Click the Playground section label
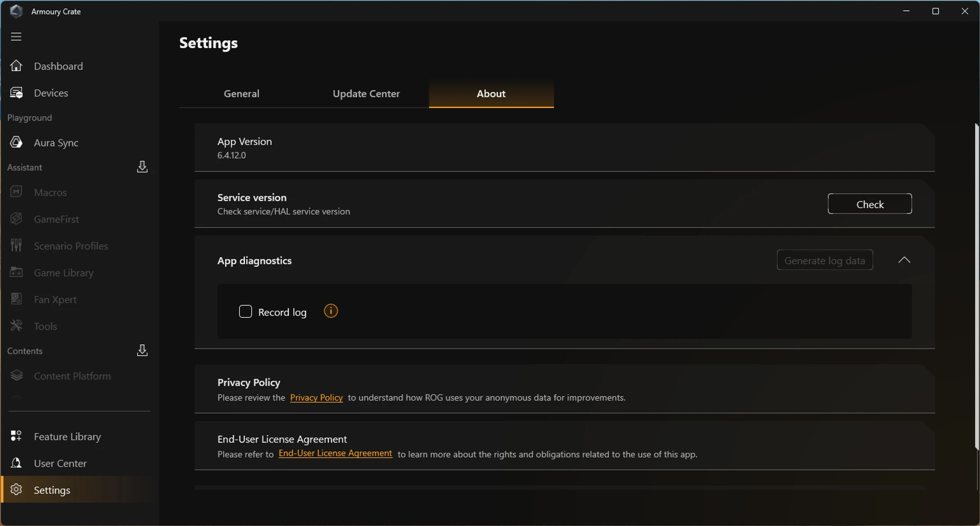 coord(30,117)
